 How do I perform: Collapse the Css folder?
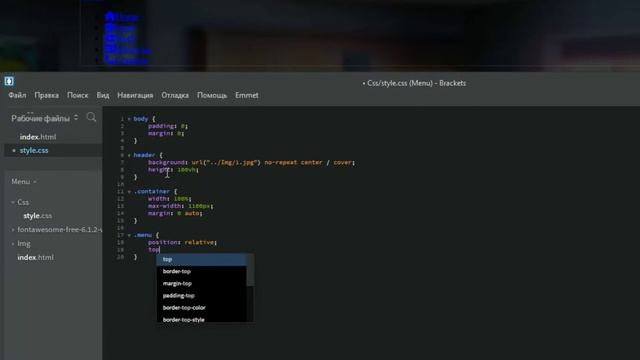tap(13, 202)
